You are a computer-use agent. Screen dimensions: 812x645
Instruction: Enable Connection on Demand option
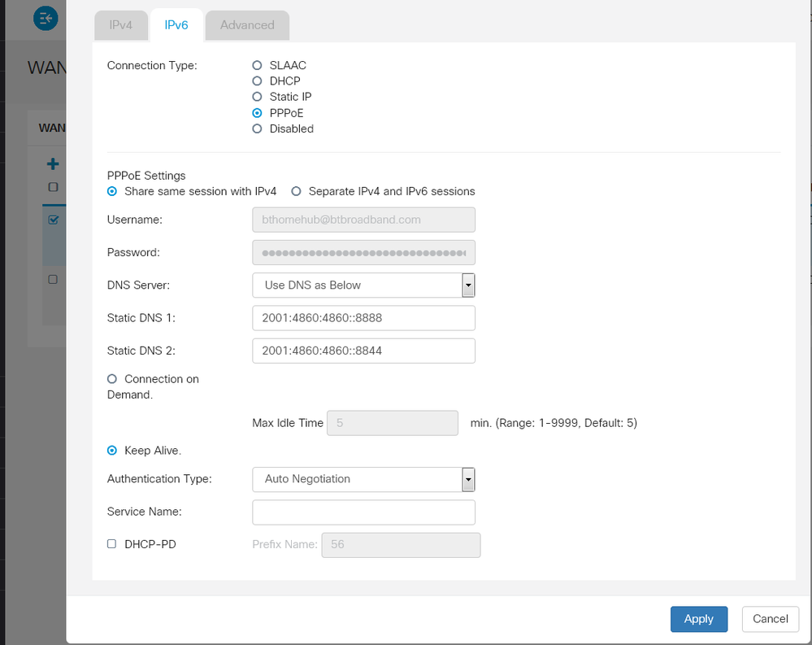tap(112, 379)
